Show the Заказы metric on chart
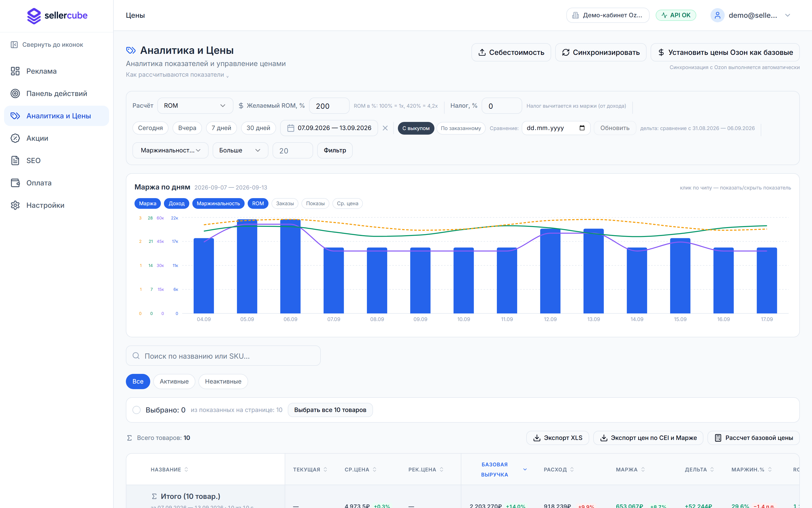Viewport: 812px width, 508px height. pos(285,203)
